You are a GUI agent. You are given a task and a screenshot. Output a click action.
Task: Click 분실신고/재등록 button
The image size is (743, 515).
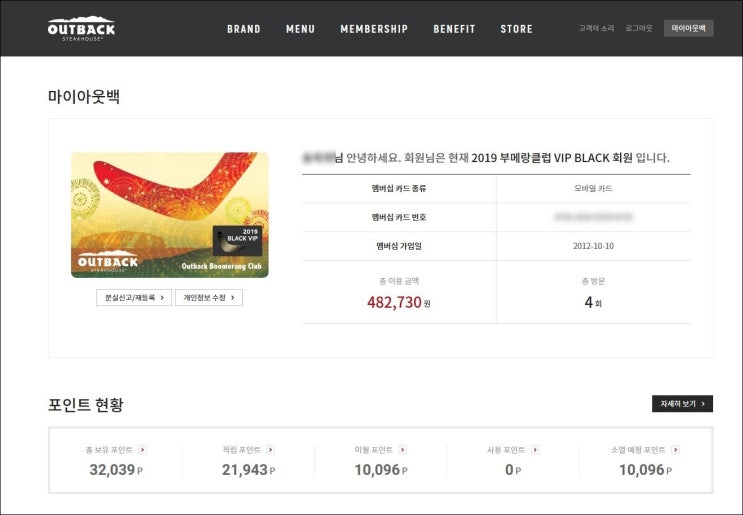coord(134,298)
